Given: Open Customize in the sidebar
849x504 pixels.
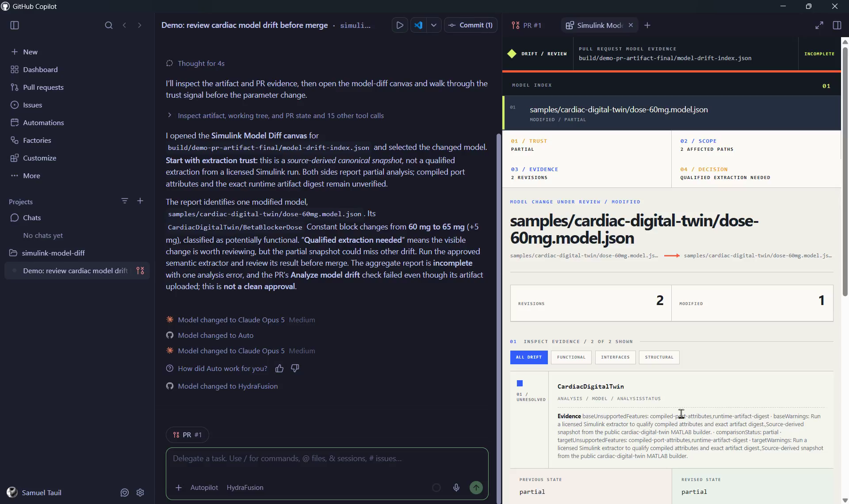Looking at the screenshot, I should click(77, 158).
